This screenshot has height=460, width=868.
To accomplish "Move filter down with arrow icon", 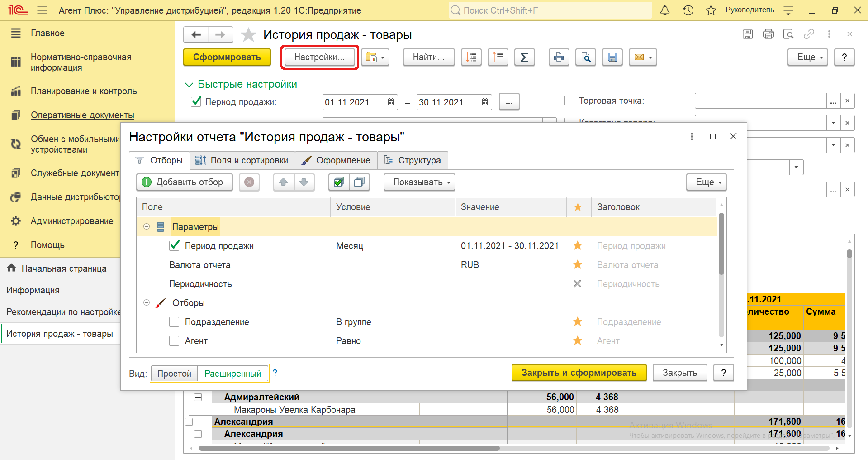I will pyautogui.click(x=304, y=182).
